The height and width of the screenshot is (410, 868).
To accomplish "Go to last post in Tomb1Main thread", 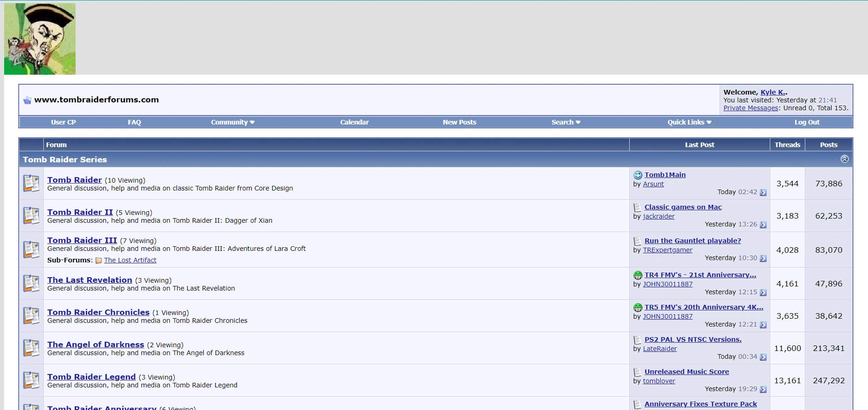I will [x=763, y=192].
